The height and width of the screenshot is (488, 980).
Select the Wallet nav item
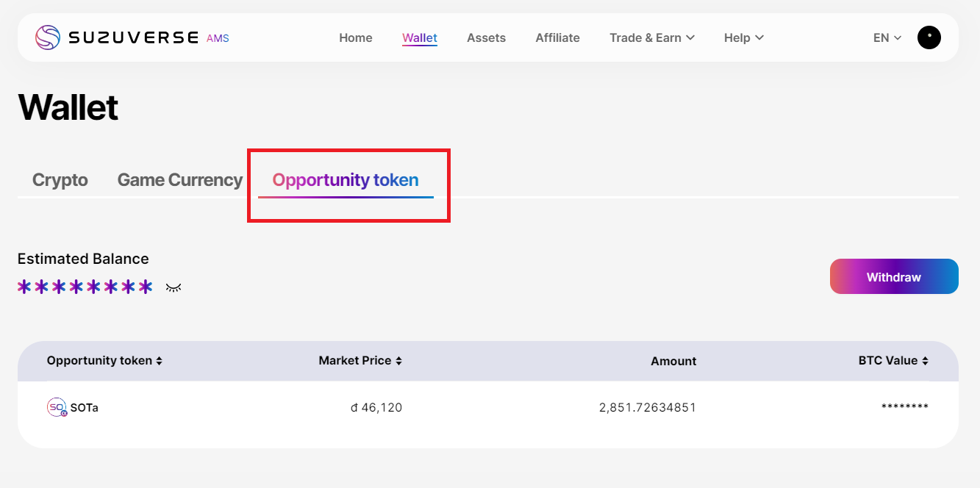[420, 37]
